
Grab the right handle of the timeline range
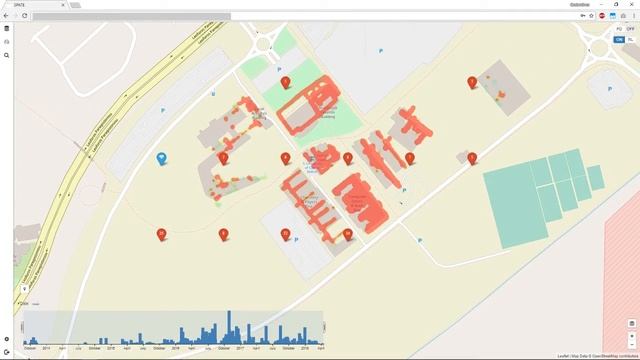324,327
